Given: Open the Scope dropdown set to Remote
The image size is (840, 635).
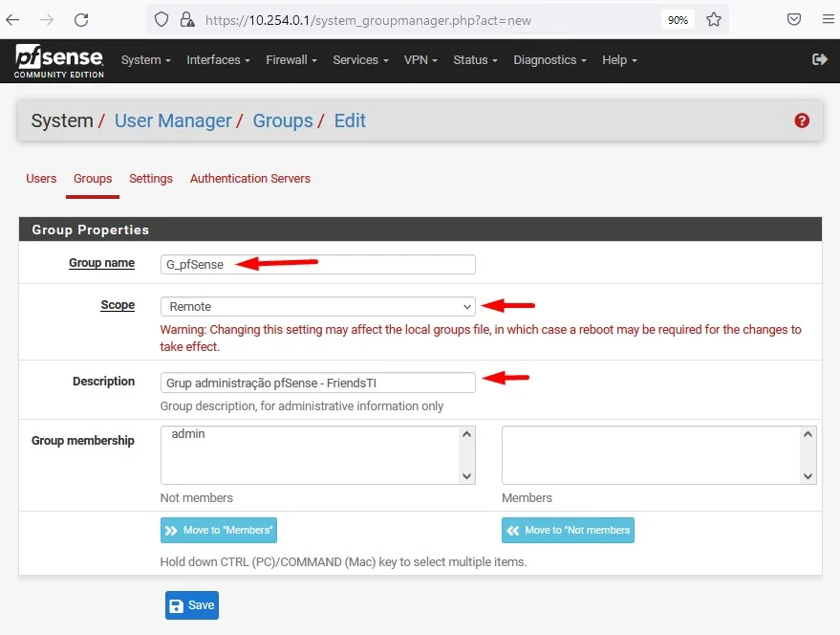Looking at the screenshot, I should (x=317, y=307).
